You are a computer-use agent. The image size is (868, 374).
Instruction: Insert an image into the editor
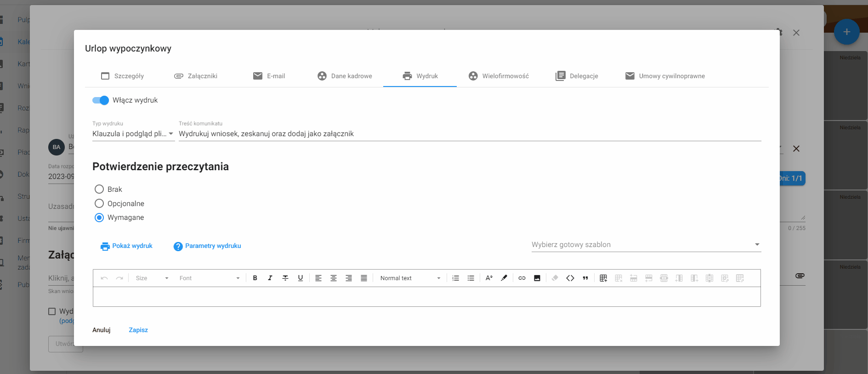click(x=537, y=278)
